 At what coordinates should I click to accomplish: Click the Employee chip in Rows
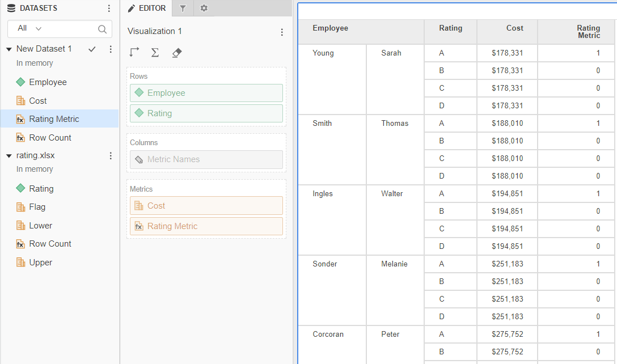pos(206,93)
